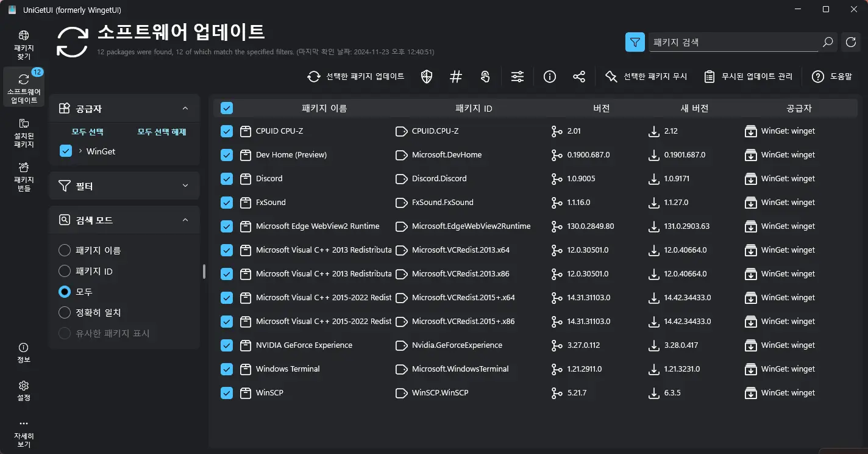
Task: Click the download icon beside 6.3.5
Action: (654, 393)
